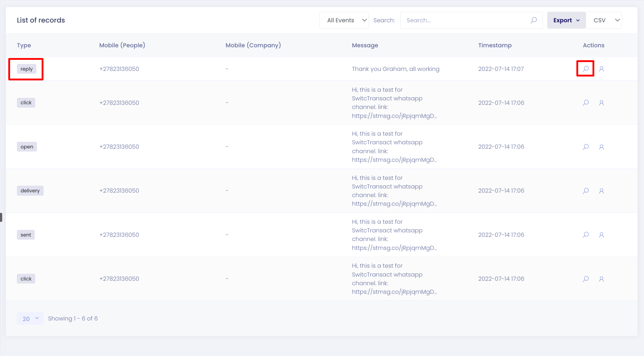Open the contact icon for the open row
This screenshot has width=644, height=356.
(601, 147)
